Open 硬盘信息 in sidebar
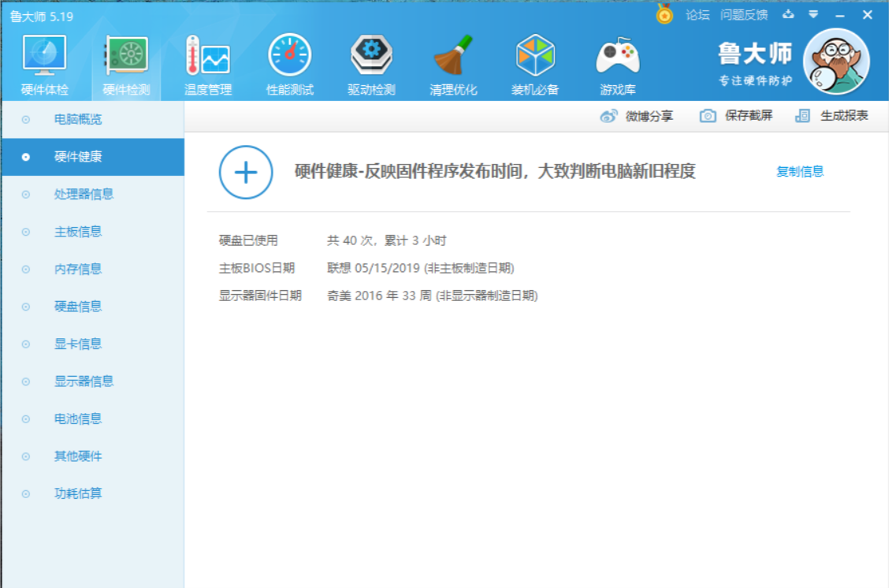This screenshot has height=588, width=889. point(93,307)
